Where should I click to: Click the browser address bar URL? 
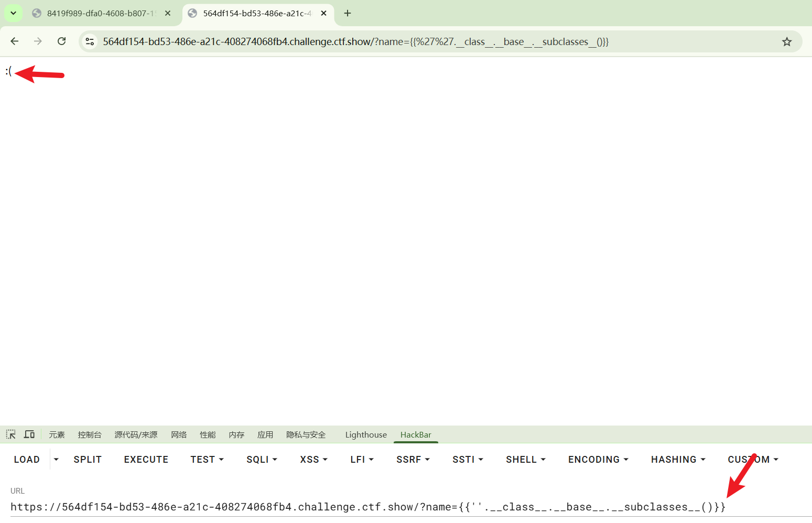coord(355,42)
